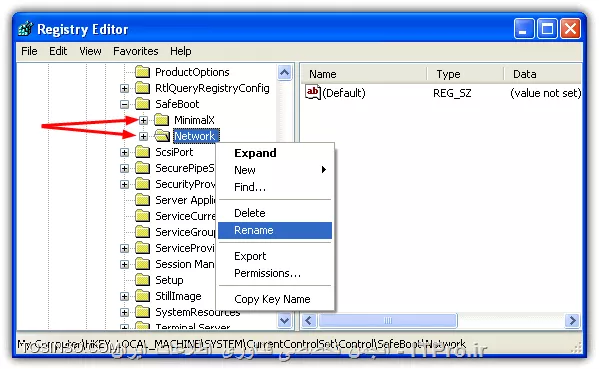Expand the MinimalX key

[143, 120]
